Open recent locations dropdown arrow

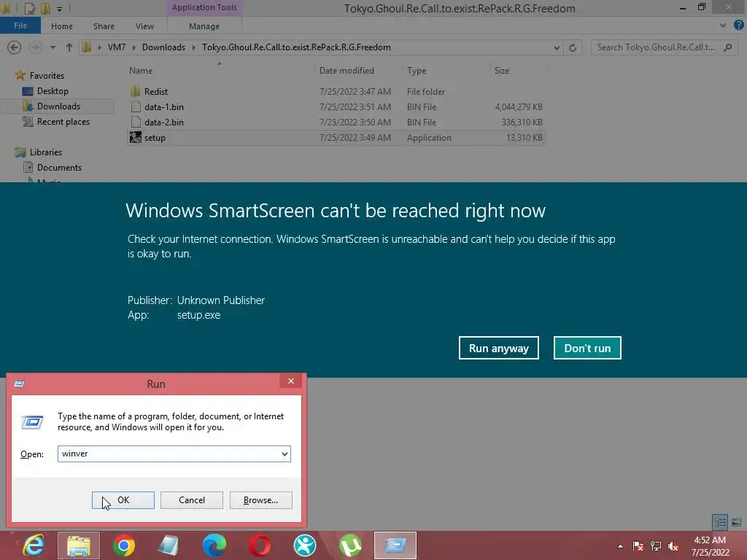53,47
